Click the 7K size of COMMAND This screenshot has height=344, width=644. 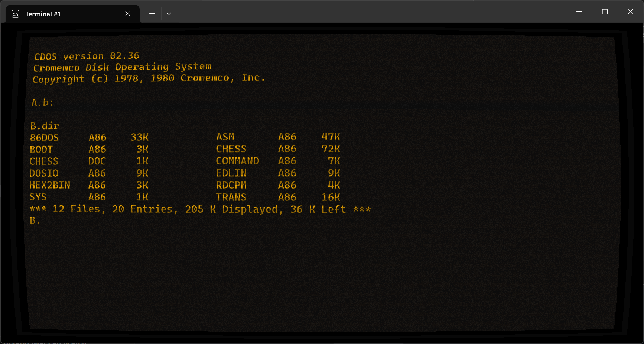tap(334, 161)
